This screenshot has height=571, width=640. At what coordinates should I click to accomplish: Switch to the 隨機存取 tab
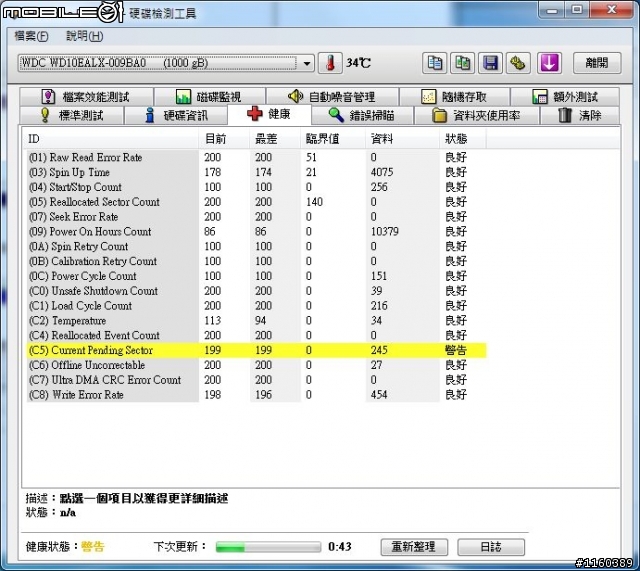tap(454, 97)
